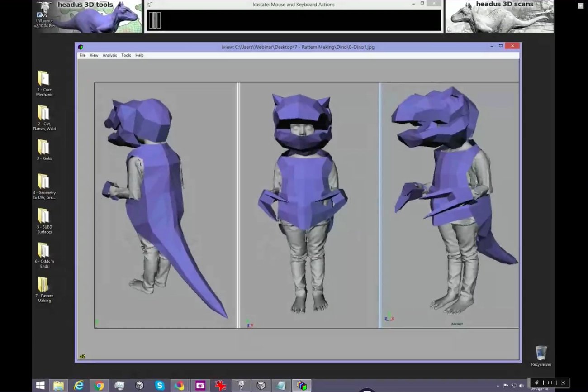Open the Tools menu in iview
588x392 pixels.
pyautogui.click(x=126, y=55)
